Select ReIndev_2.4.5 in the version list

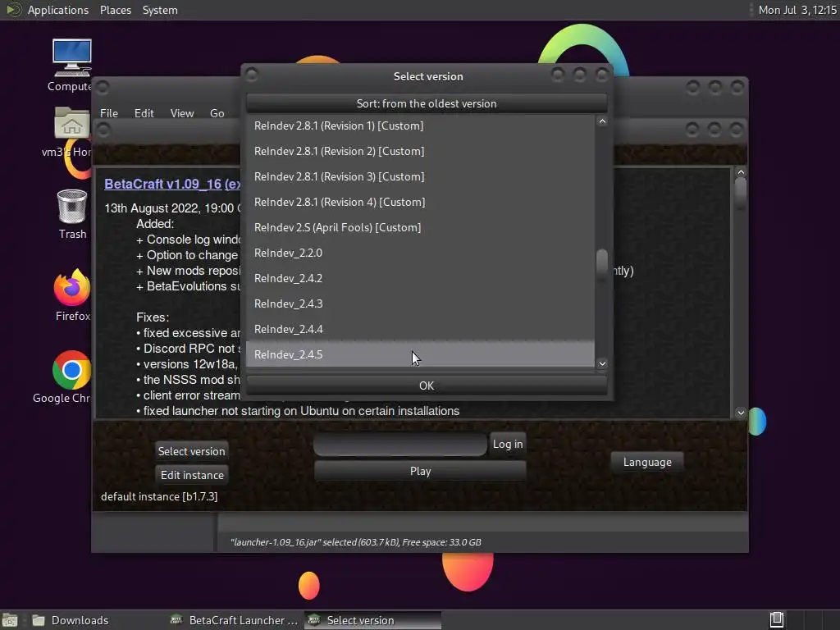click(420, 354)
